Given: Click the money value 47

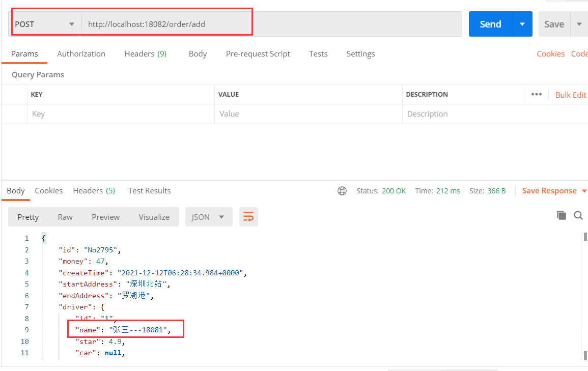Looking at the screenshot, I should click(x=100, y=261).
